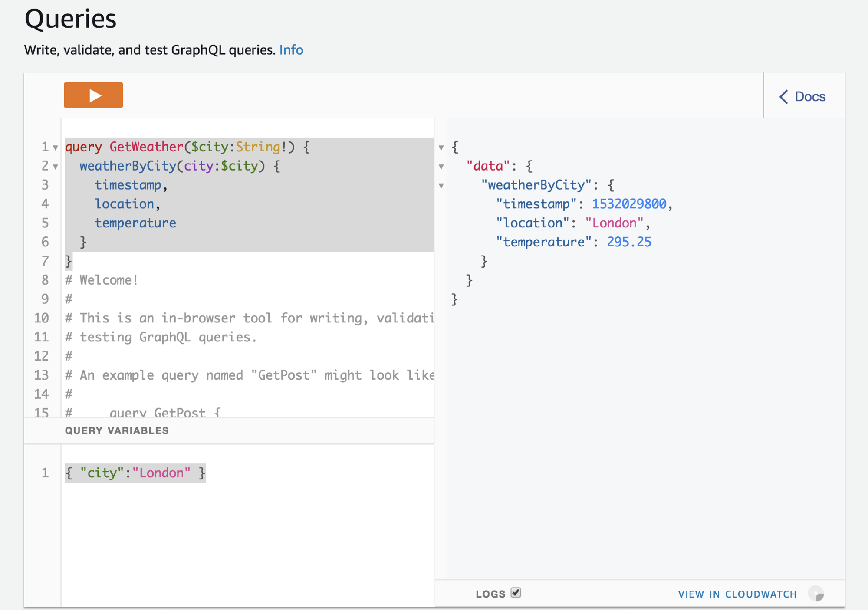Click the Docs chevron arrow icon
Screen dimensions: 868x614
click(x=784, y=96)
